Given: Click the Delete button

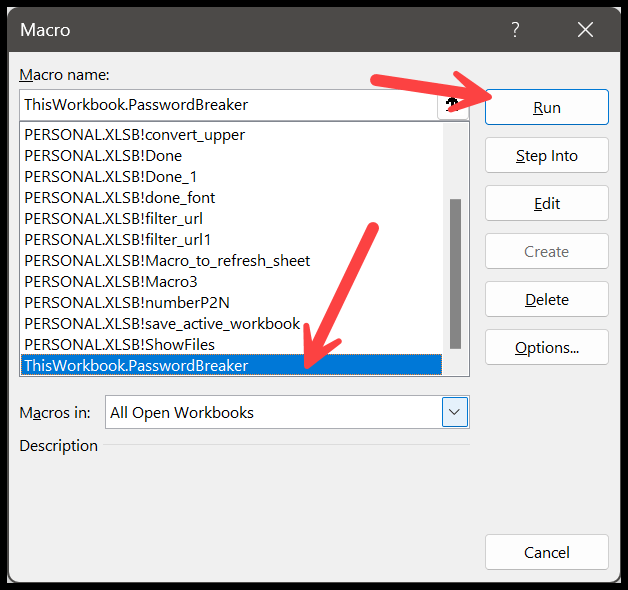Looking at the screenshot, I should pyautogui.click(x=547, y=300).
